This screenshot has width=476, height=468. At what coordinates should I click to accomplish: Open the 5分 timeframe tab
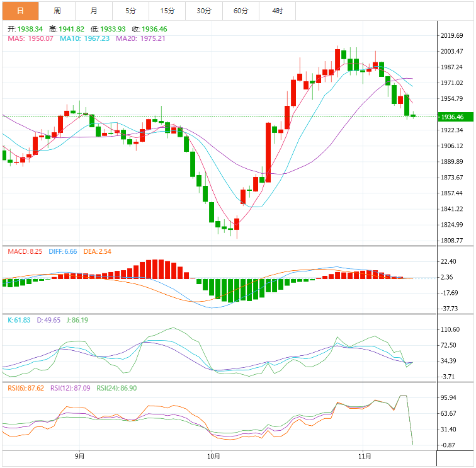130,11
